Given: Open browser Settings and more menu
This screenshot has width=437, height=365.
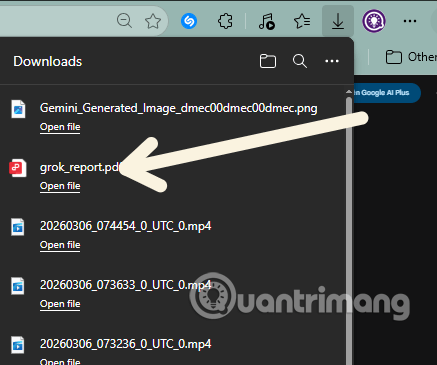Looking at the screenshot, I should point(410,21).
